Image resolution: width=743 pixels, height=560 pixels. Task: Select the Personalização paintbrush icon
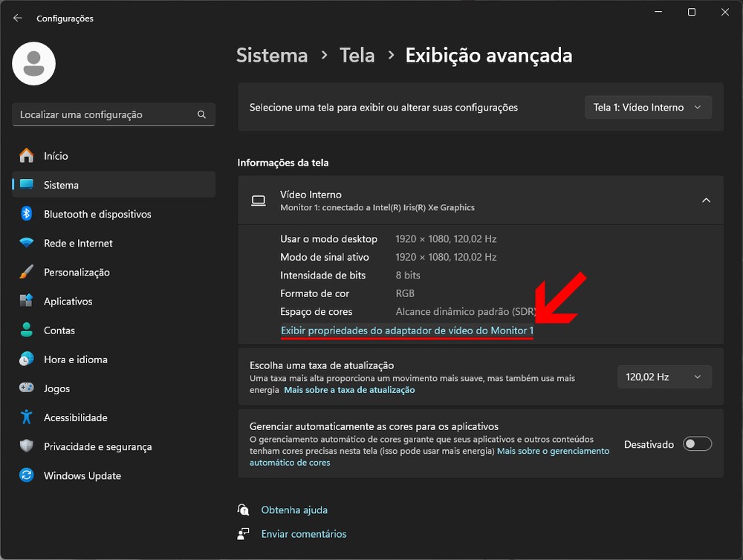tap(27, 273)
